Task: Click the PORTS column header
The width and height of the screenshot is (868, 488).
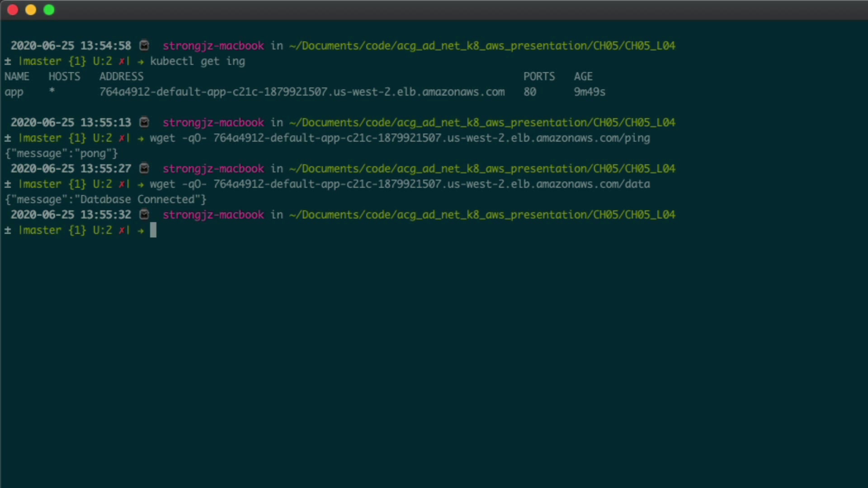Action: (539, 77)
